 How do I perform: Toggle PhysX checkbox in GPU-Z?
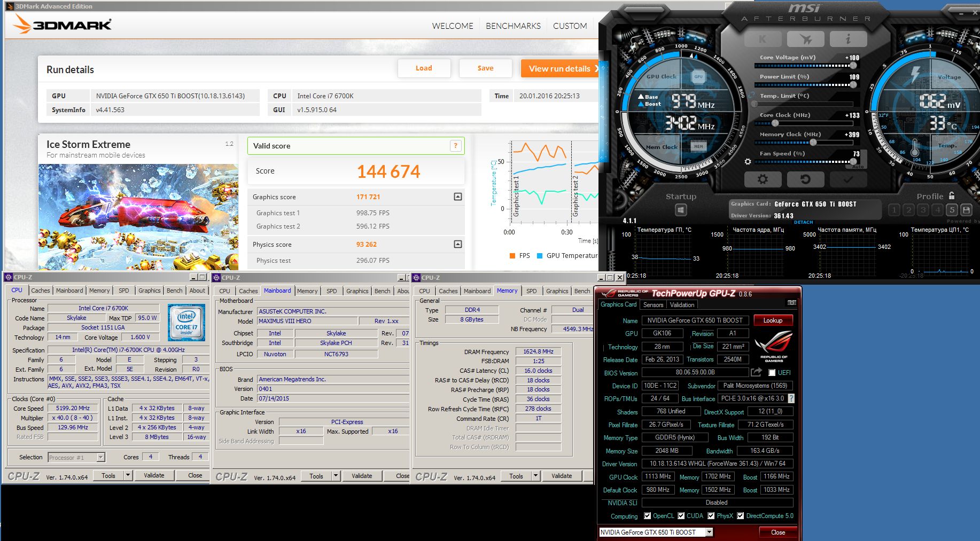(x=711, y=516)
